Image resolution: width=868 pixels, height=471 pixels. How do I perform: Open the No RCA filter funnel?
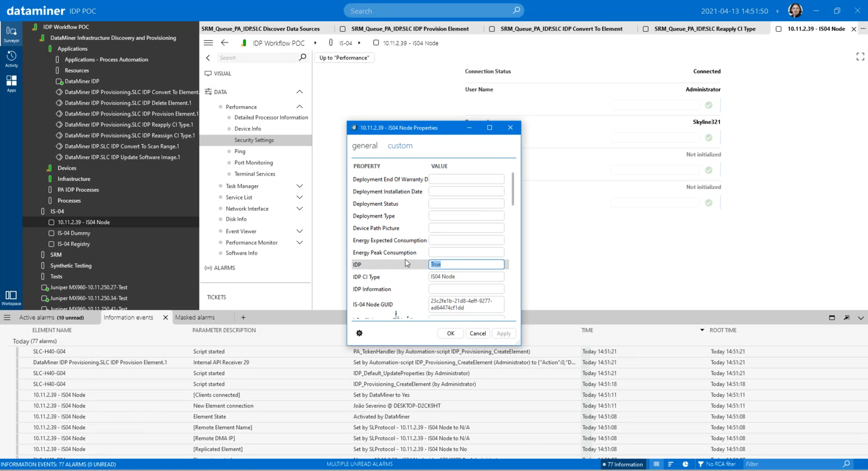click(701, 464)
